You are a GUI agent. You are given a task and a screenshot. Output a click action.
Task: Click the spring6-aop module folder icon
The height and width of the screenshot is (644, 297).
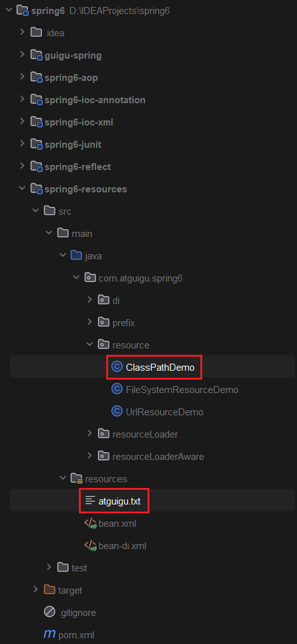(36, 77)
